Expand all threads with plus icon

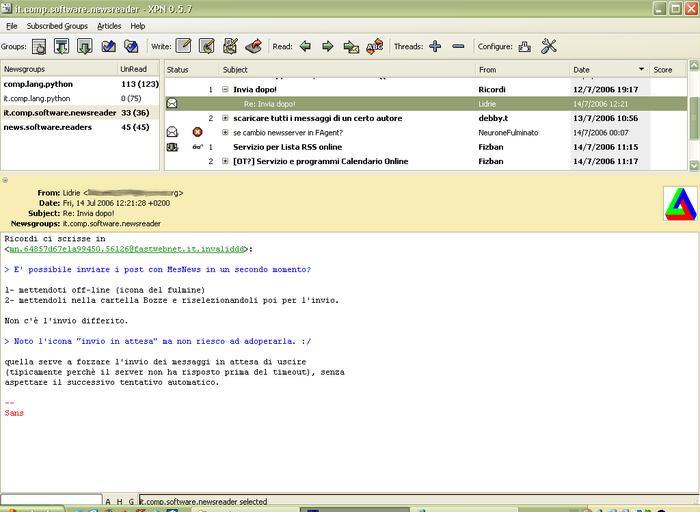(x=435, y=46)
